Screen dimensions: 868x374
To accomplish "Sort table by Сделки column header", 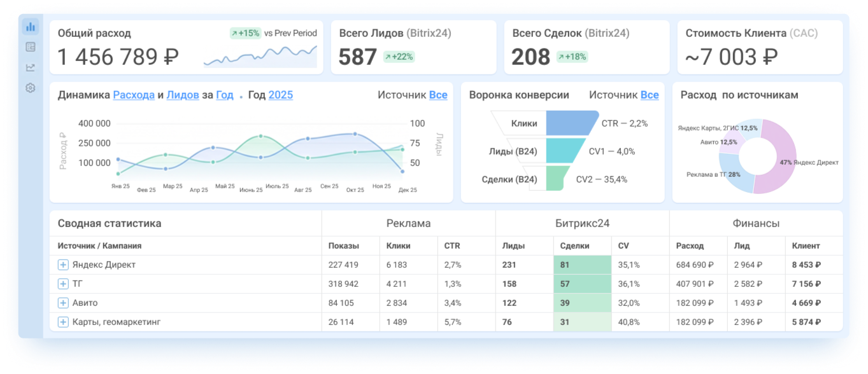I will (575, 246).
